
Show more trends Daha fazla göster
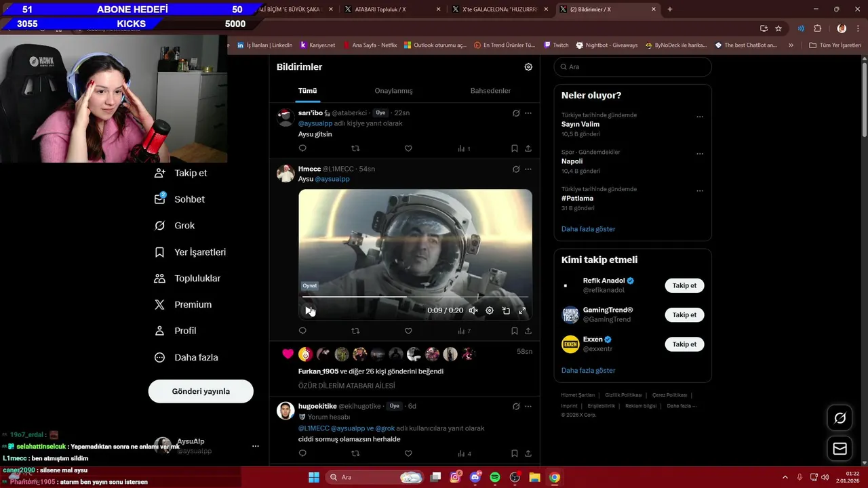click(x=588, y=229)
